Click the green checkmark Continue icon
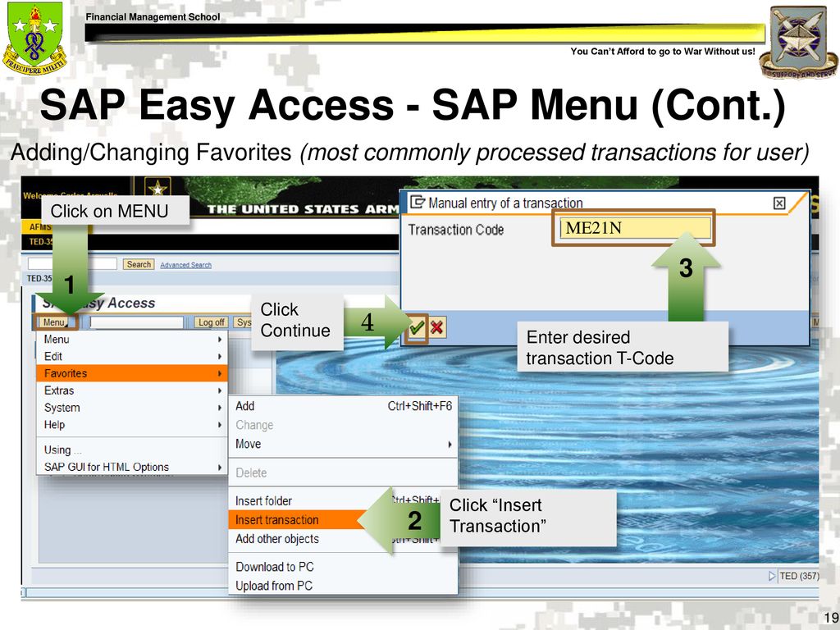The height and width of the screenshot is (630, 840). click(417, 326)
